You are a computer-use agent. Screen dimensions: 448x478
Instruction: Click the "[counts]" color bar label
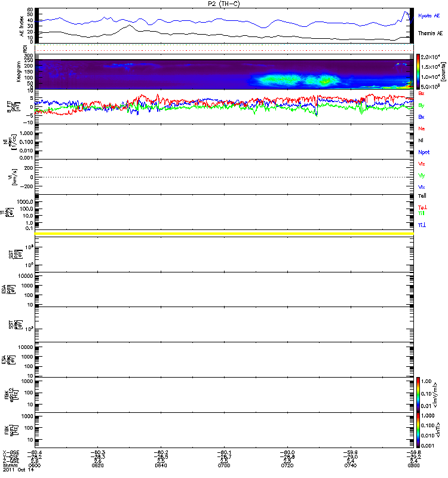click(x=443, y=72)
